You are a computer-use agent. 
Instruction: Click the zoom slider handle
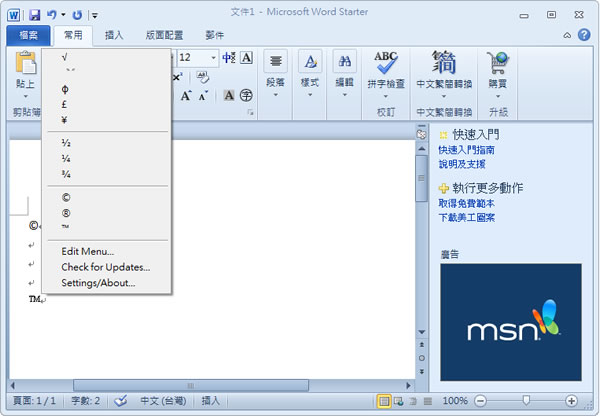coord(526,401)
